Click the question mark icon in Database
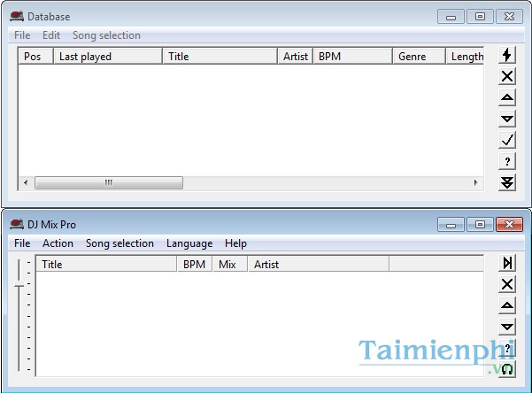 507,161
